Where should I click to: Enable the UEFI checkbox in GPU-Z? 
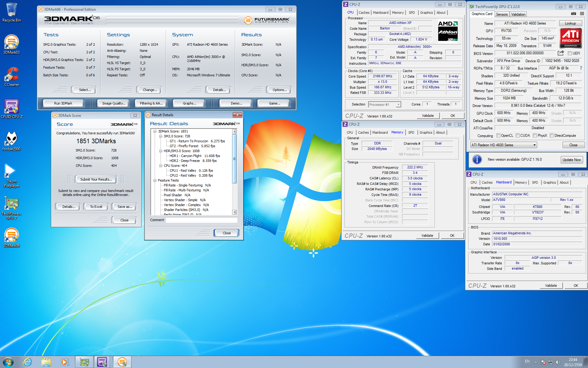click(x=570, y=53)
